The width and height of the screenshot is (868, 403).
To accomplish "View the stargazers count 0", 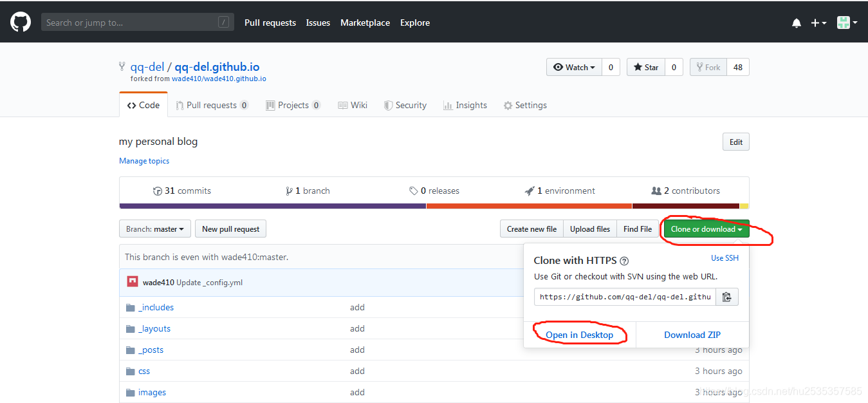I will [674, 67].
